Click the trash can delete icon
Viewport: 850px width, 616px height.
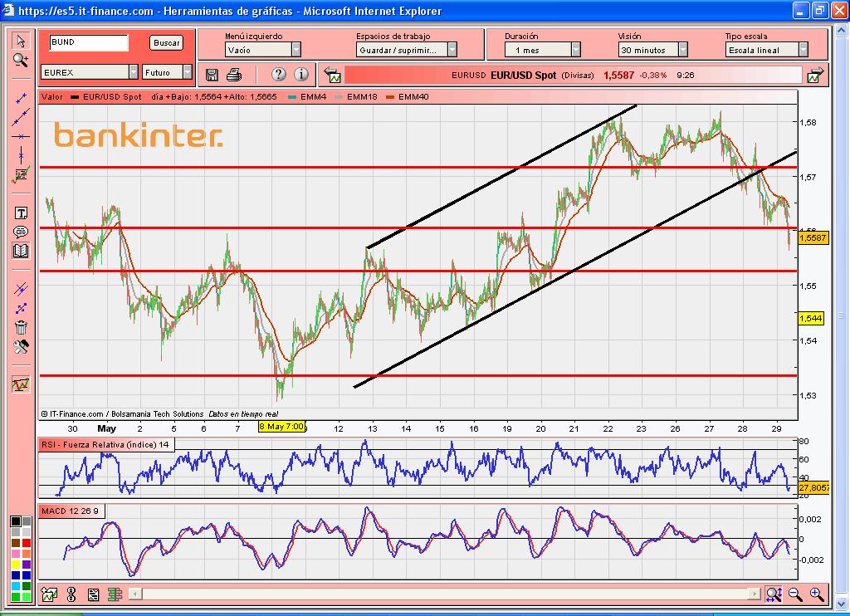point(21,327)
